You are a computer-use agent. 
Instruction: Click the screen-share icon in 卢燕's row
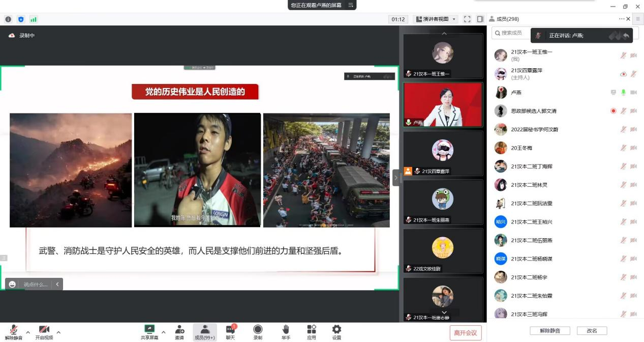(614, 93)
